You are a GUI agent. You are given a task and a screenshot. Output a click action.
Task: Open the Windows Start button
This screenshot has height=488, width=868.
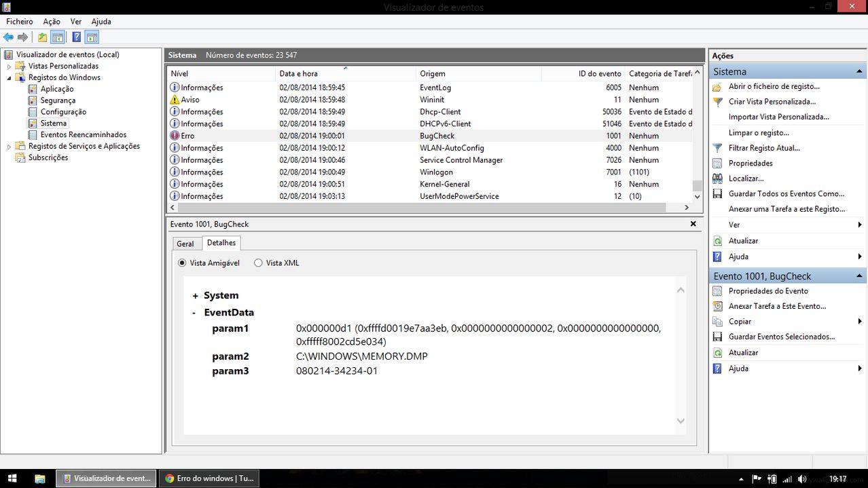coord(12,478)
